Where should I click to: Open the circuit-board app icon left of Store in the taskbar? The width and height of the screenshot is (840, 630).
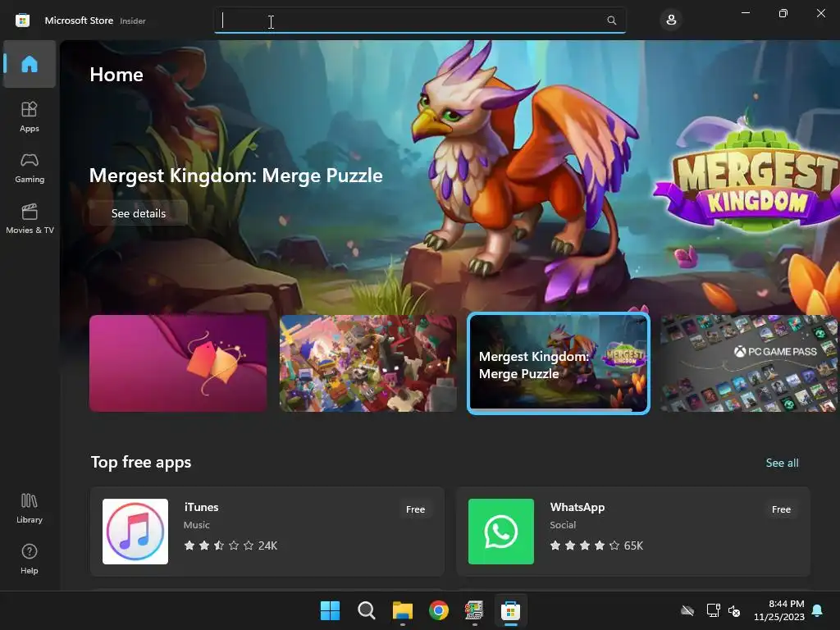coord(475,610)
